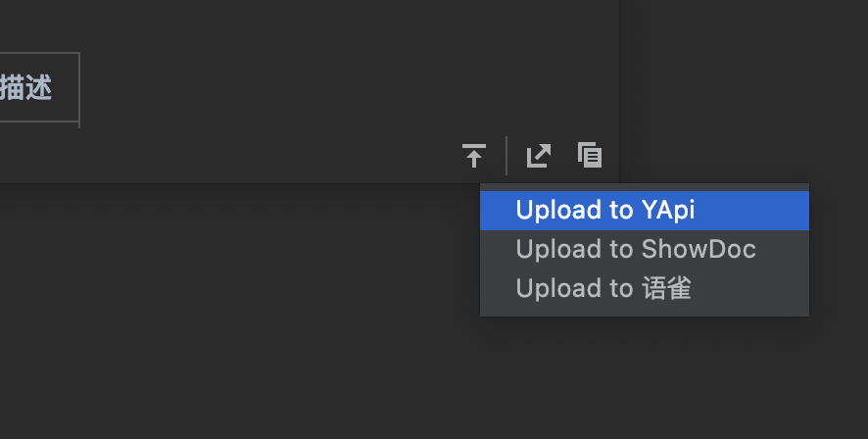Copy the document with the stacked-pages icon
The height and width of the screenshot is (439, 868).
click(590, 155)
